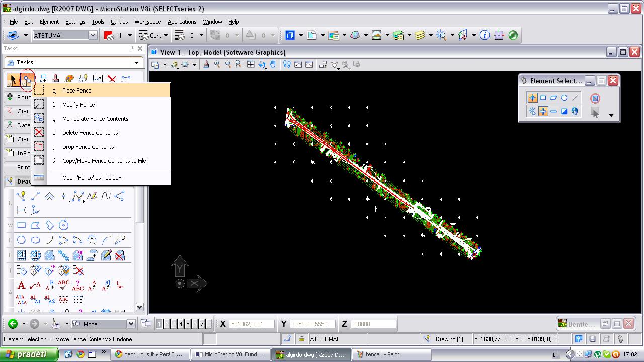The width and height of the screenshot is (644, 362).
Task: Open the Utilities menu
Action: click(x=119, y=22)
